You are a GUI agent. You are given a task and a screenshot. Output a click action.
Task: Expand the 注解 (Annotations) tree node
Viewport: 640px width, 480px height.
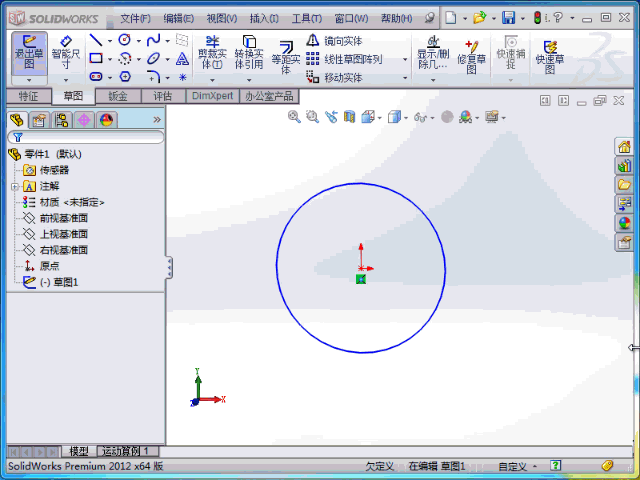coord(15,187)
